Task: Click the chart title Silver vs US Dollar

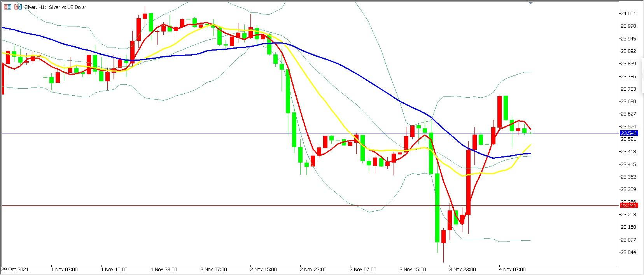Action: point(67,7)
